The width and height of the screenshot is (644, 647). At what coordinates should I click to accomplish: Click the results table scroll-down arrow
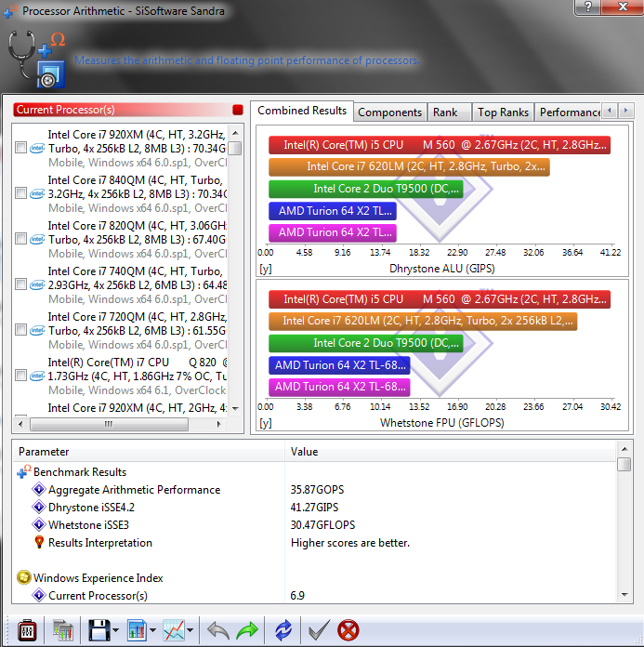(624, 595)
